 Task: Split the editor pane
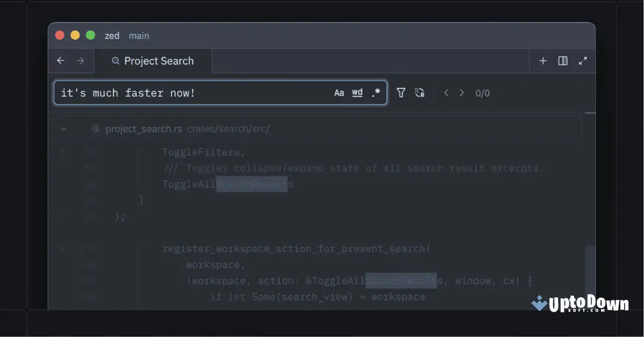(x=562, y=61)
